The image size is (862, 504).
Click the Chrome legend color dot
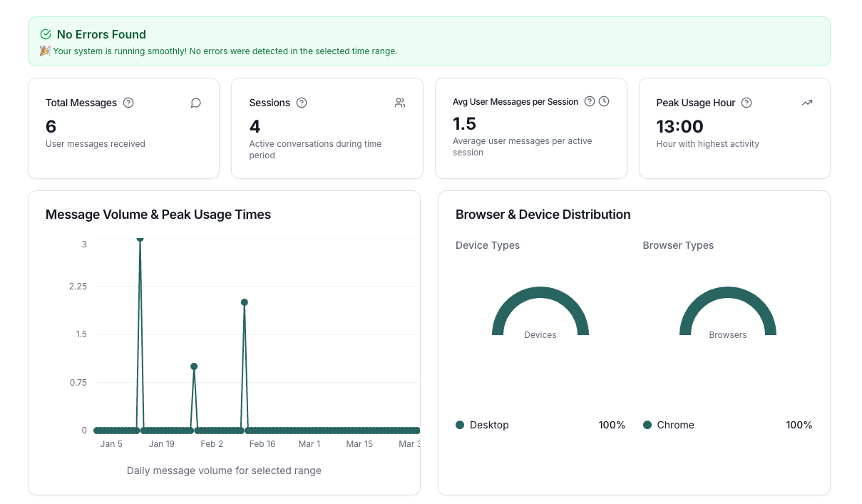(x=647, y=425)
